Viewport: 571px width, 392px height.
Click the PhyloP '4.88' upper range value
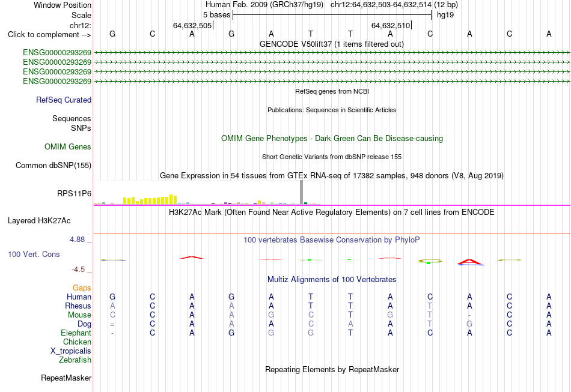[x=77, y=240]
